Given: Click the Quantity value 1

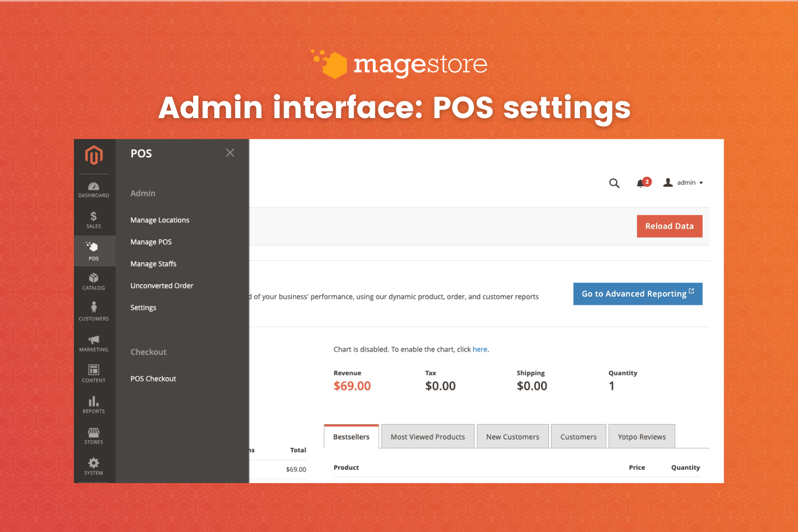Looking at the screenshot, I should tap(612, 386).
